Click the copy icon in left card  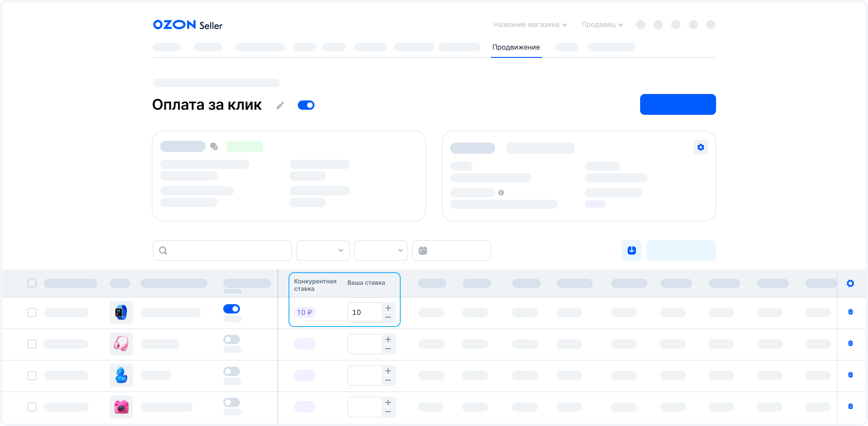pos(214,146)
